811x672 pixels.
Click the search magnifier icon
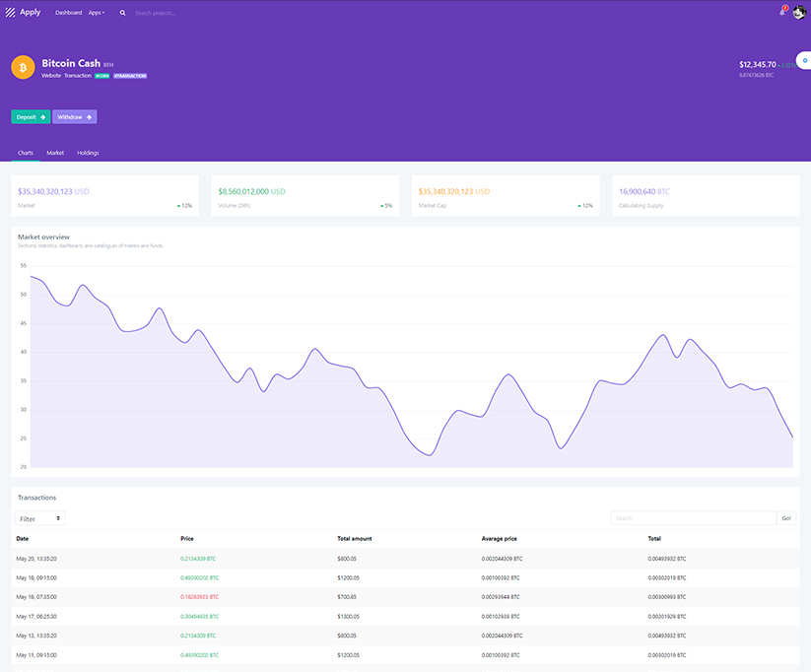[122, 13]
